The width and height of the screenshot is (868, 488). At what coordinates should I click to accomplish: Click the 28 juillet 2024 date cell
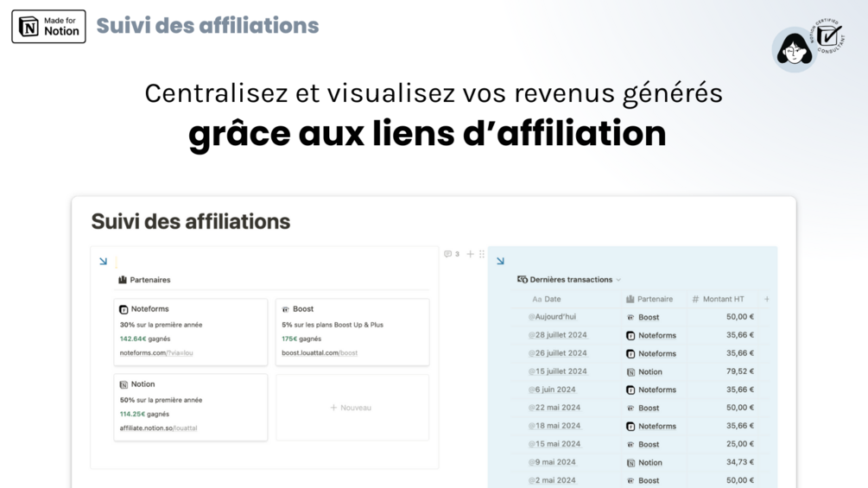tap(557, 335)
